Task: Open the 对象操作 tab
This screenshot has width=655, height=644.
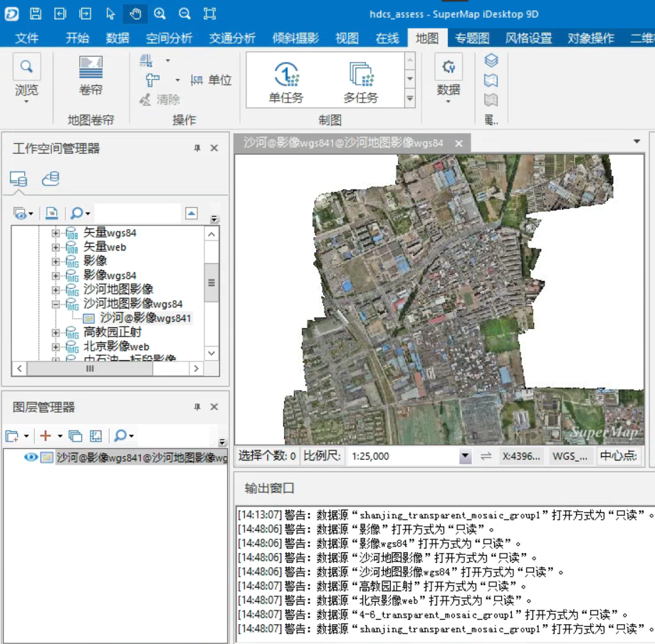Action: 591,38
